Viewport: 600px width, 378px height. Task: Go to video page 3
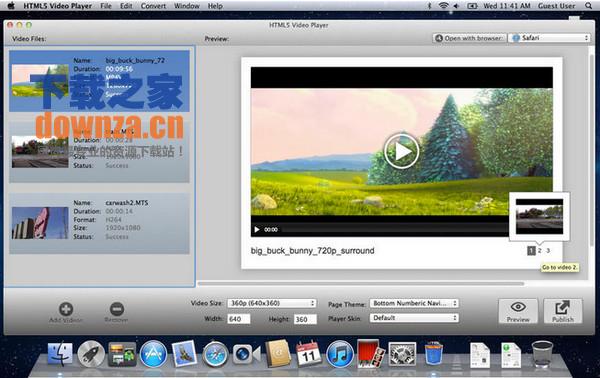coord(548,251)
